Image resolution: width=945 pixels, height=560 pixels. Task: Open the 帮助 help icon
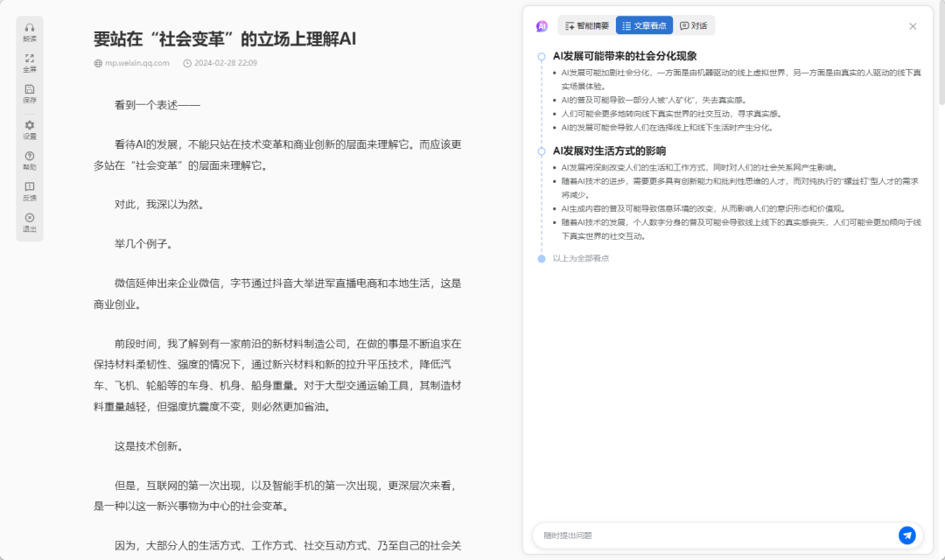pyautogui.click(x=30, y=160)
